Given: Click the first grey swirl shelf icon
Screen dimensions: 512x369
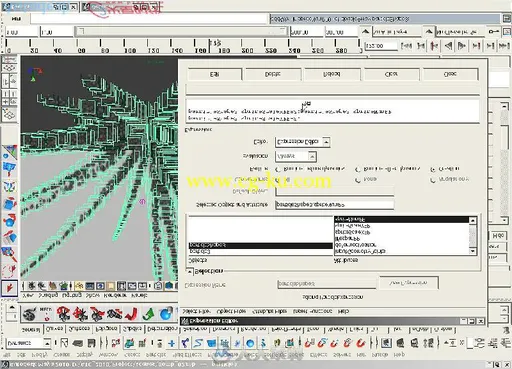Looking at the screenshot, I should tap(29, 314).
